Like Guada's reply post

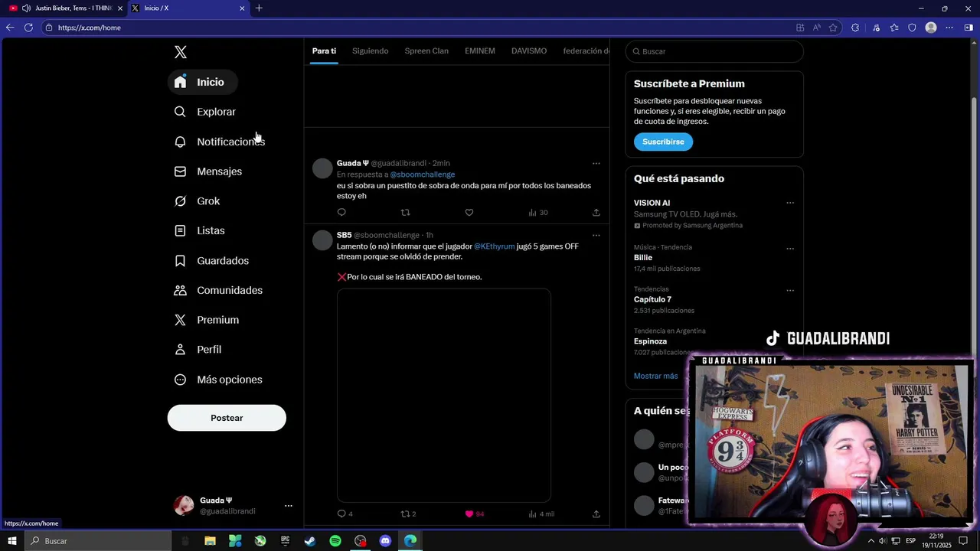point(469,212)
